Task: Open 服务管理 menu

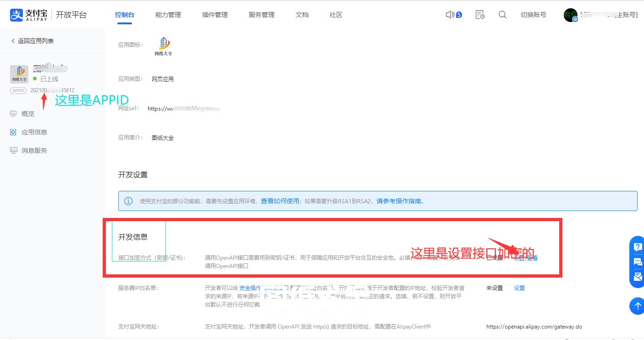Action: pos(262,15)
